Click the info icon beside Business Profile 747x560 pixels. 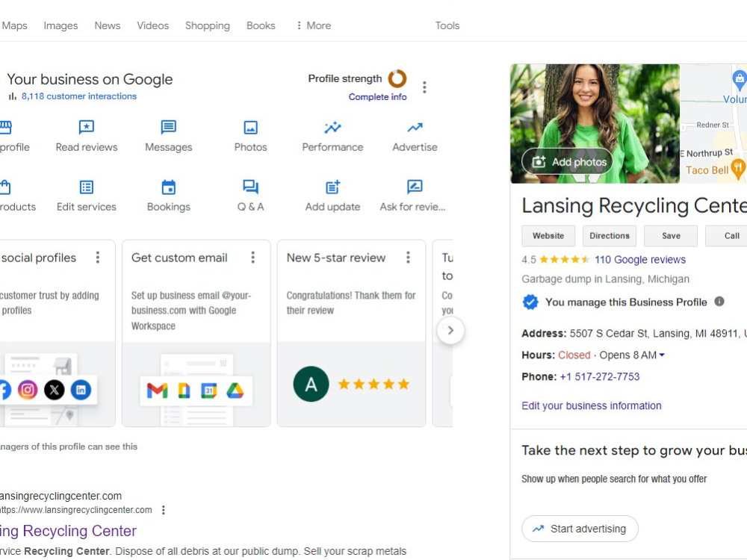[719, 302]
